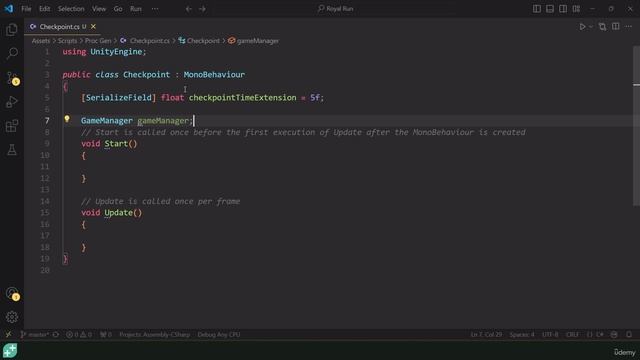This screenshot has width=640, height=360.
Task: Close the Checkpoint.cs tab
Action: pos(93,27)
